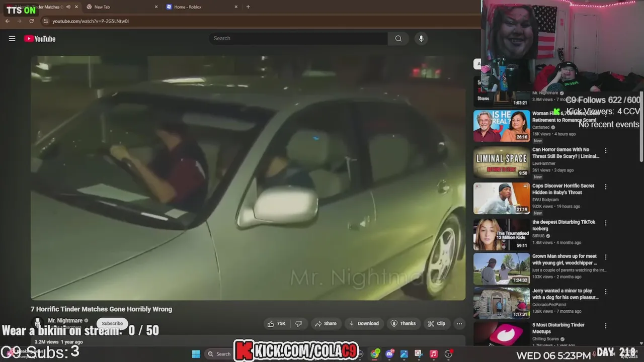Screen dimensions: 644x362
Task: Click the video title '7 Horrific Tinder Matches Gone Horribly Wrong'
Action: click(x=101, y=309)
